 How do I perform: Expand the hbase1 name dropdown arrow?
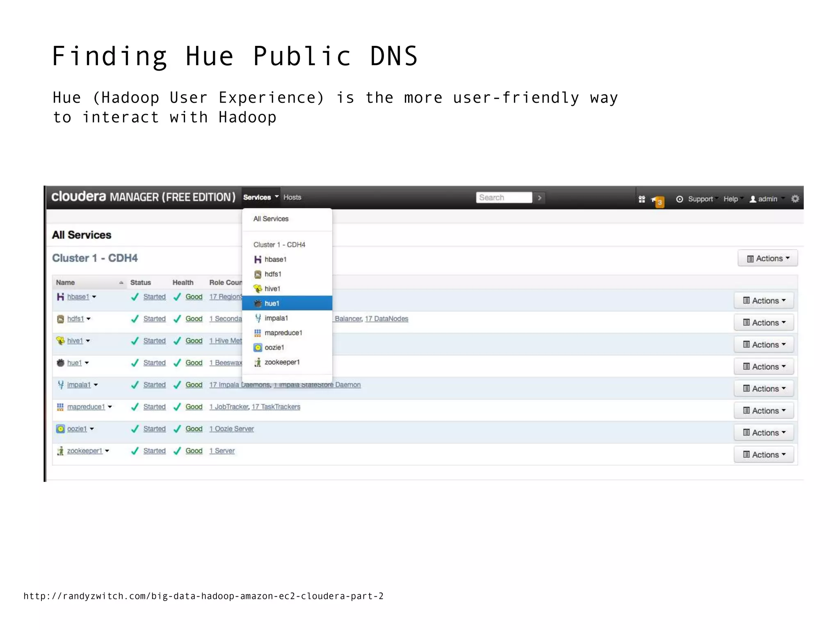[x=94, y=297]
